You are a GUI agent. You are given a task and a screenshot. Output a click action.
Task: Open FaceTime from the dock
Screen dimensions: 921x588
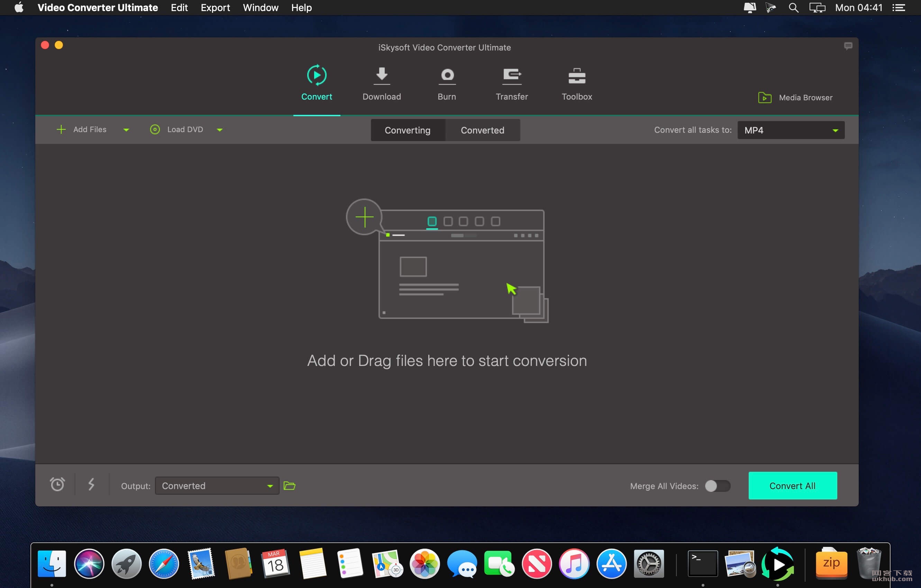[x=499, y=563]
